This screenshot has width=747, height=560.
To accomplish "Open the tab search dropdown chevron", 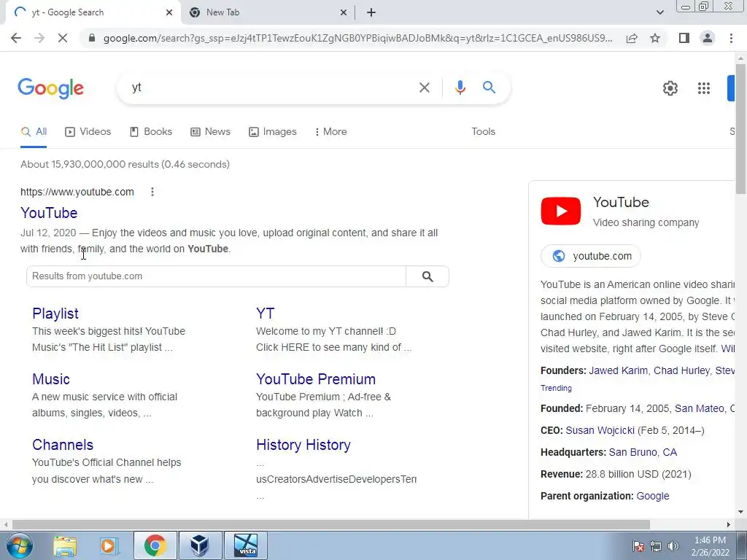I will point(659,12).
